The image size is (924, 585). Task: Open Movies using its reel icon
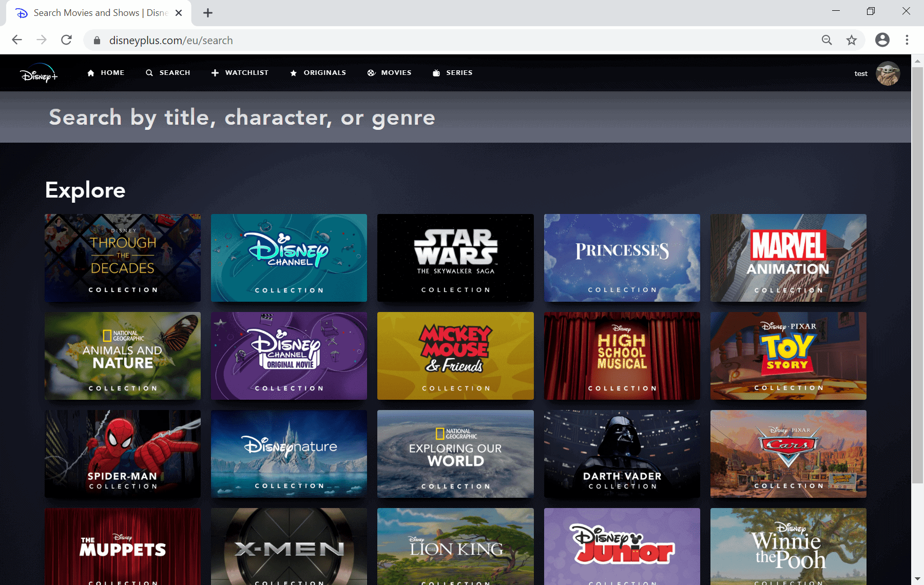pos(371,72)
